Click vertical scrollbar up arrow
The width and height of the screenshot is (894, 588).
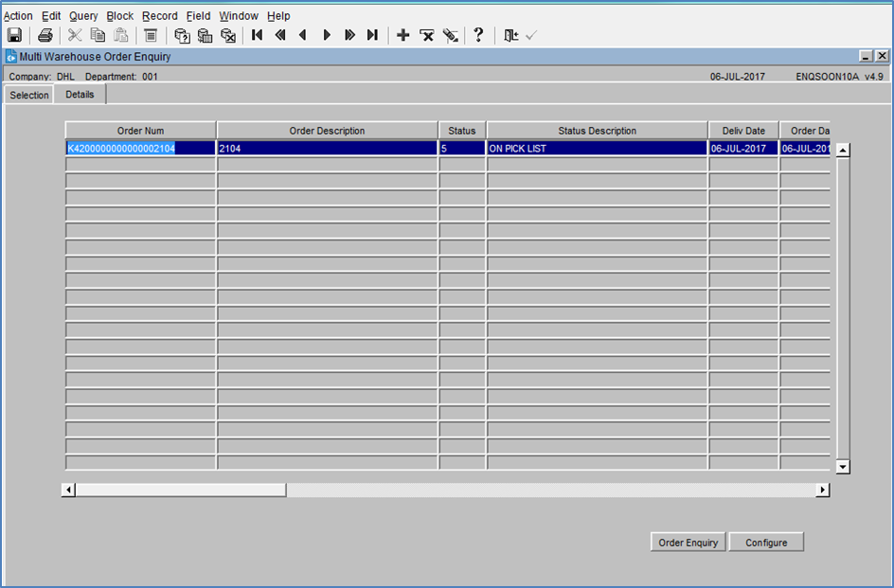843,150
